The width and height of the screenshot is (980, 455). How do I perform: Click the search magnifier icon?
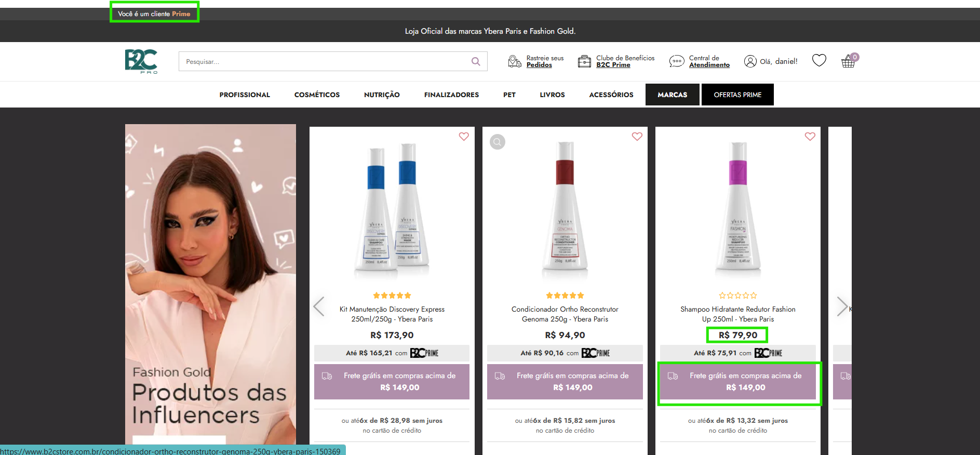click(x=476, y=61)
